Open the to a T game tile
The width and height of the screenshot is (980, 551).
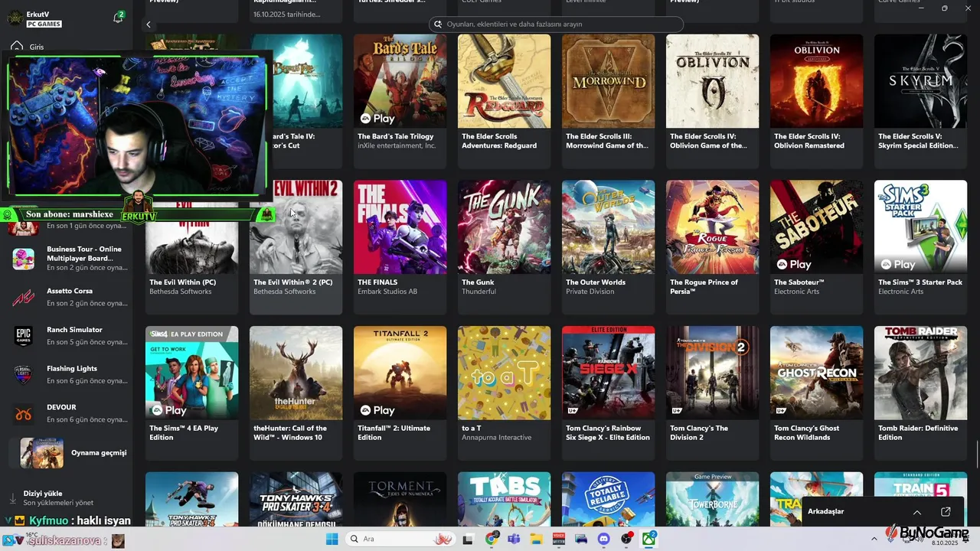pyautogui.click(x=504, y=393)
